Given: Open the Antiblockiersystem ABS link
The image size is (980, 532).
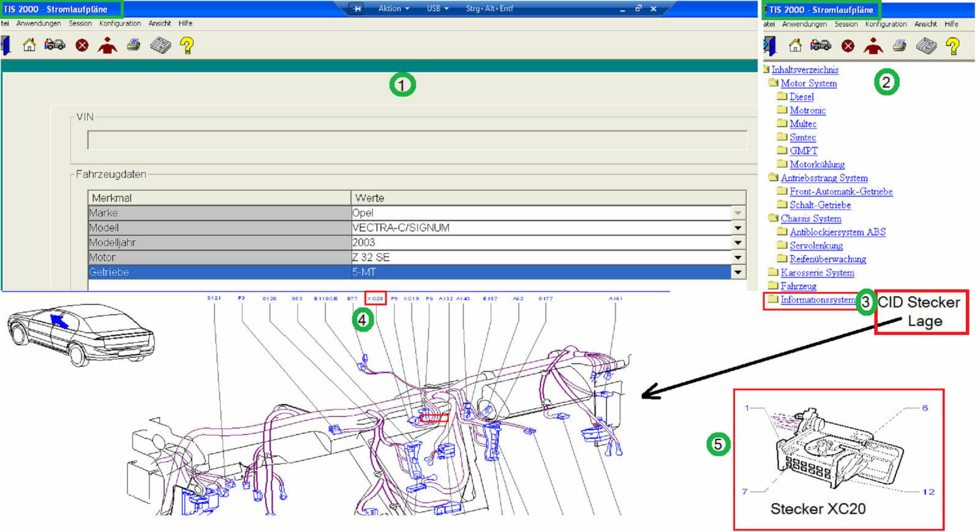Looking at the screenshot, I should [x=837, y=232].
